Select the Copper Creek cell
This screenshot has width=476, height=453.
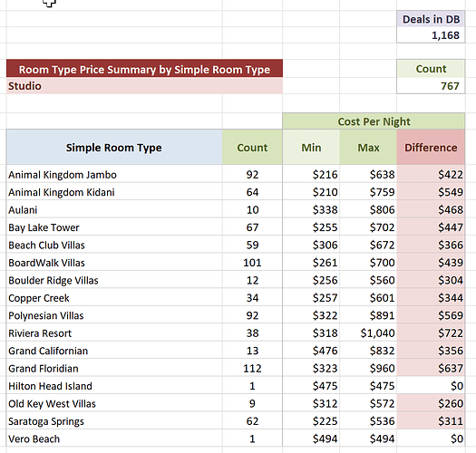(114, 298)
